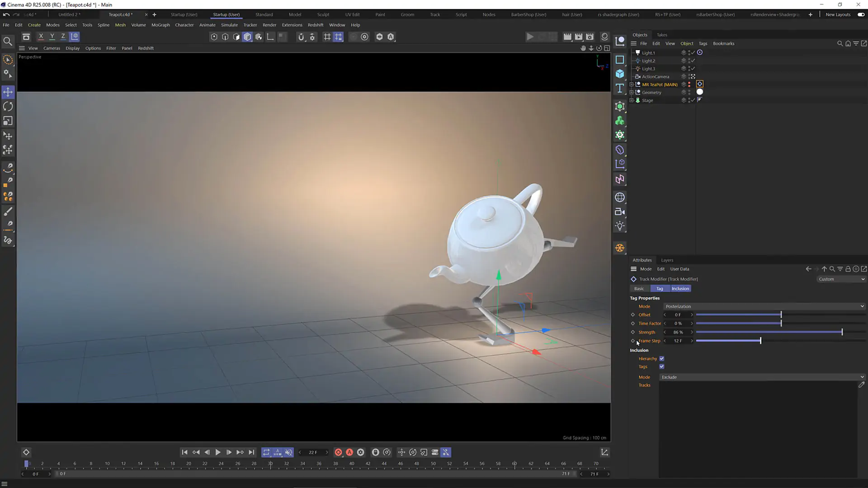Open the MoGraph menu
868x488 pixels.
coord(160,25)
